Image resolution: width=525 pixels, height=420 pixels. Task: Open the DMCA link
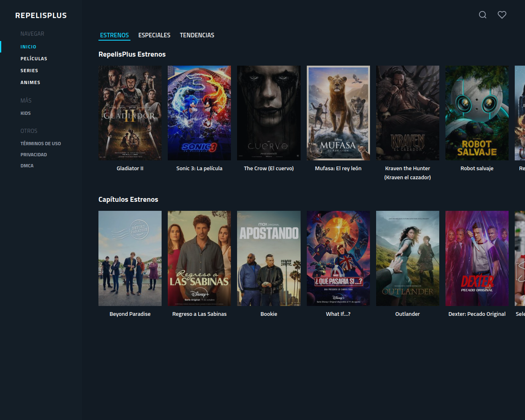point(27,166)
